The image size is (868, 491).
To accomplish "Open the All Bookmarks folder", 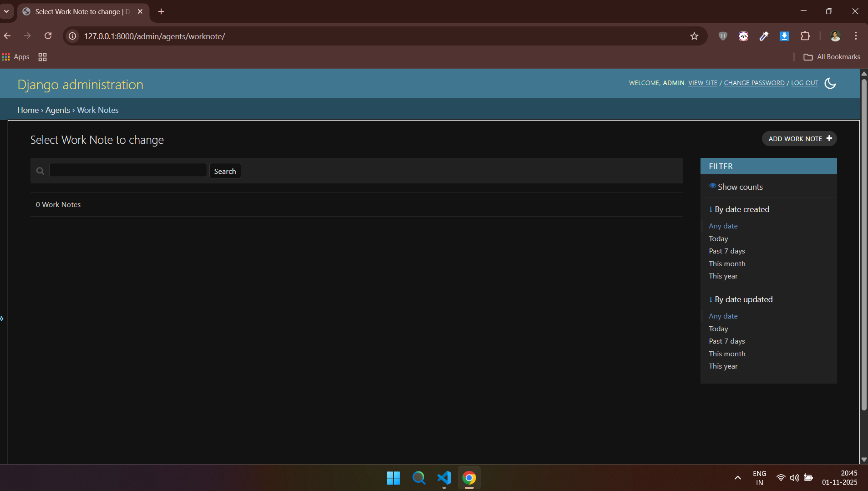I will click(832, 57).
